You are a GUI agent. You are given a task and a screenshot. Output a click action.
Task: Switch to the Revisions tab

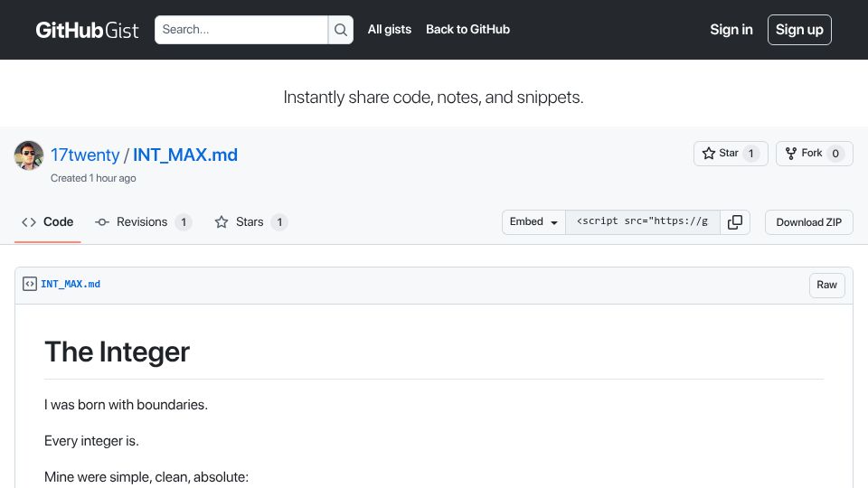(144, 222)
